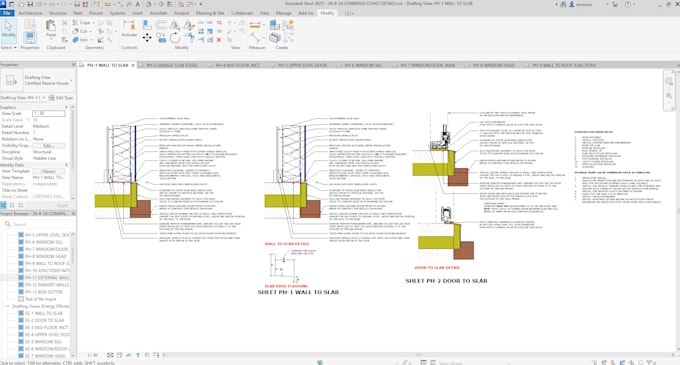
Task: Select the Join geometry tool
Action: click(x=82, y=39)
